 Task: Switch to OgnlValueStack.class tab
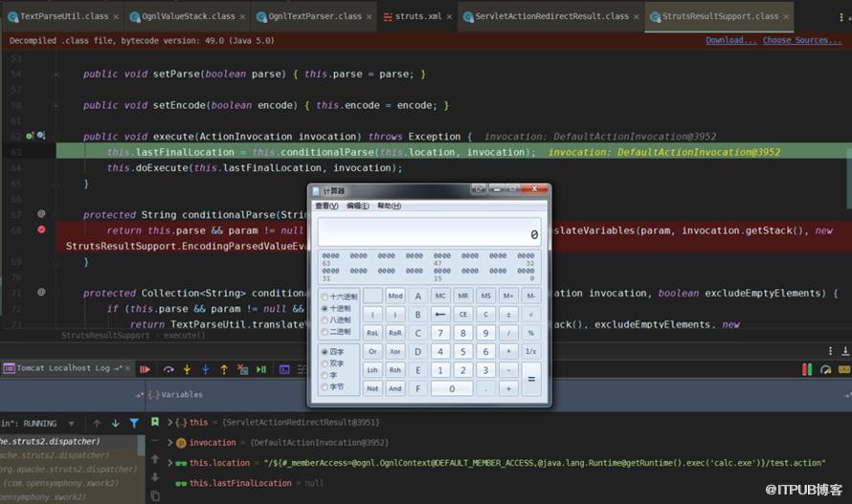click(x=187, y=16)
